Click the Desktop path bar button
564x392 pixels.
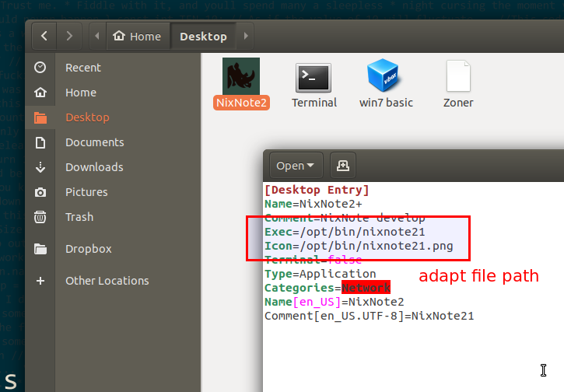click(x=203, y=36)
